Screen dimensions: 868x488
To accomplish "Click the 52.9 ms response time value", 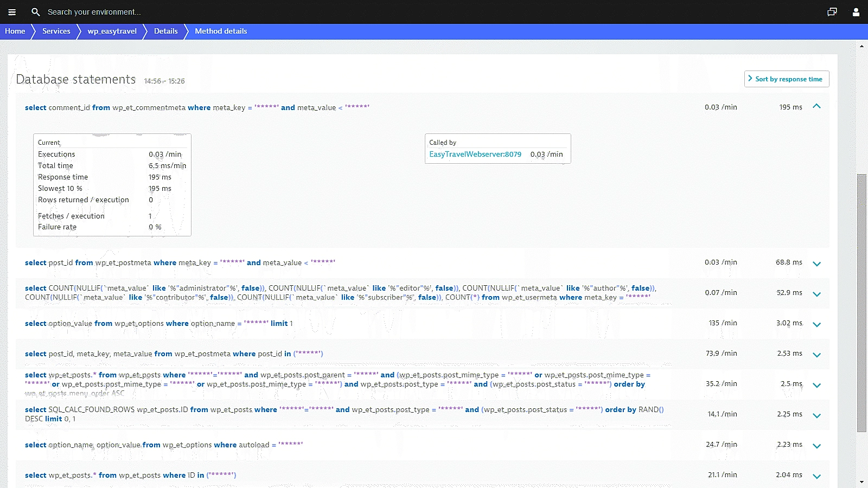I will tap(789, 293).
